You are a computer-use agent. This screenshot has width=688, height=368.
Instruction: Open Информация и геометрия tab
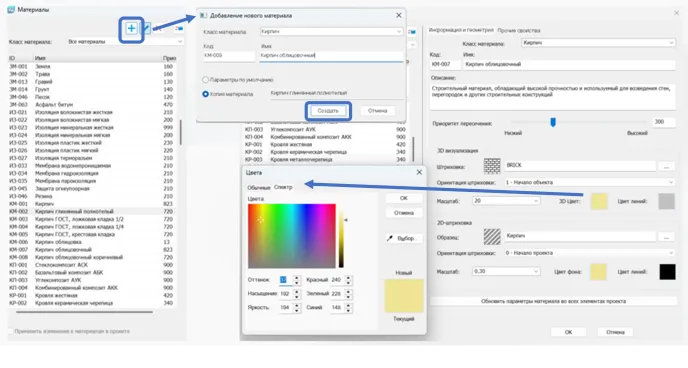pyautogui.click(x=461, y=30)
